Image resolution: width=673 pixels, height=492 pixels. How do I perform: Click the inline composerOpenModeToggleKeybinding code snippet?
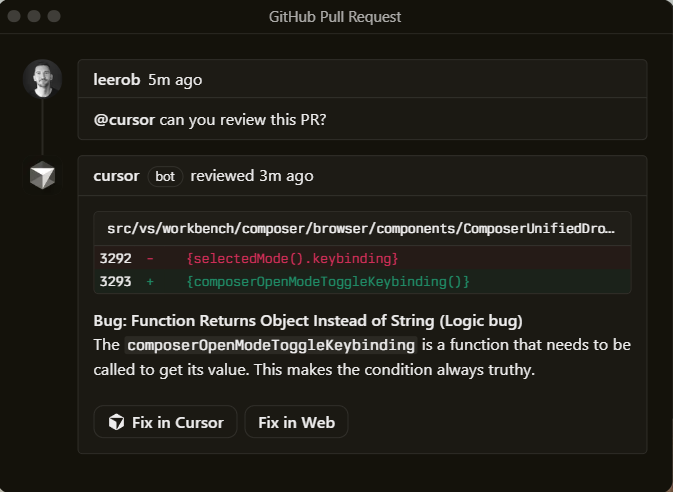point(270,345)
